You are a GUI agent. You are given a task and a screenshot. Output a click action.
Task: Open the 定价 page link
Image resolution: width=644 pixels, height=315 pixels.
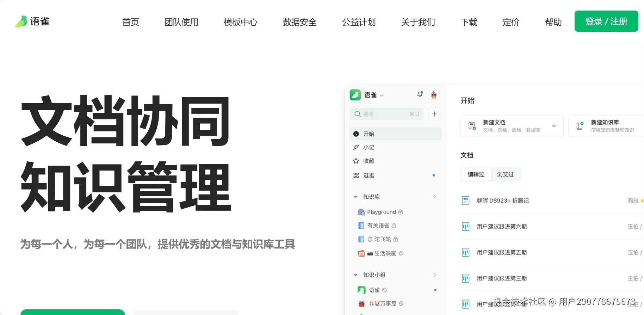[511, 22]
